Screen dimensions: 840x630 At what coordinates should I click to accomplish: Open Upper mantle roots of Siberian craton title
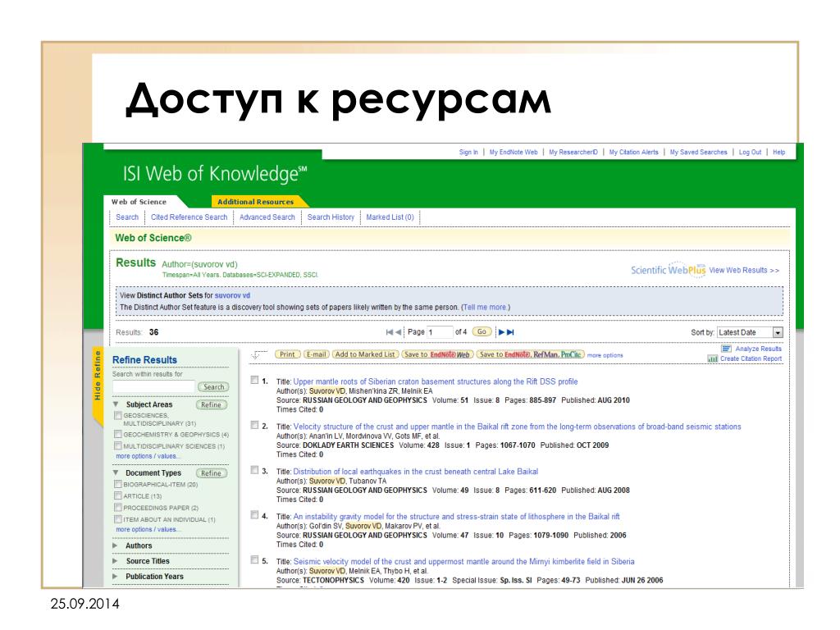pos(436,382)
